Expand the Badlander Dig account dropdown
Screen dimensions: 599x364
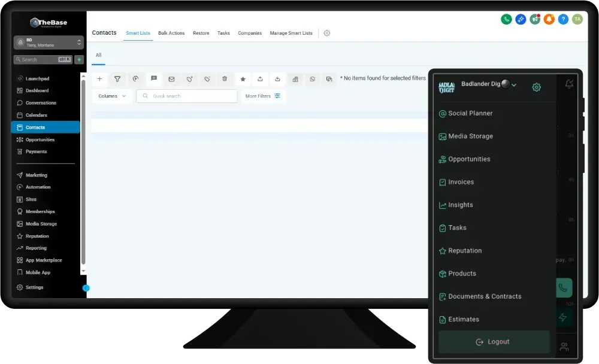[514, 85]
